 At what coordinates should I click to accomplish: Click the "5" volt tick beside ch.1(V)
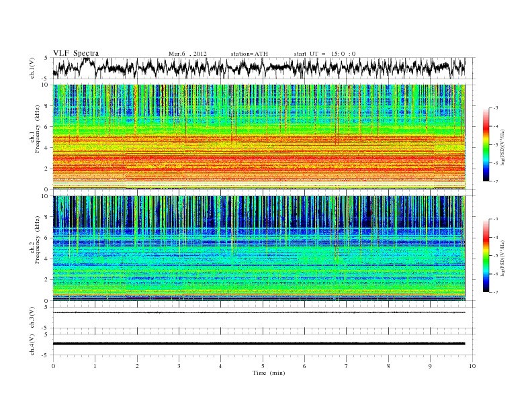tap(46, 58)
